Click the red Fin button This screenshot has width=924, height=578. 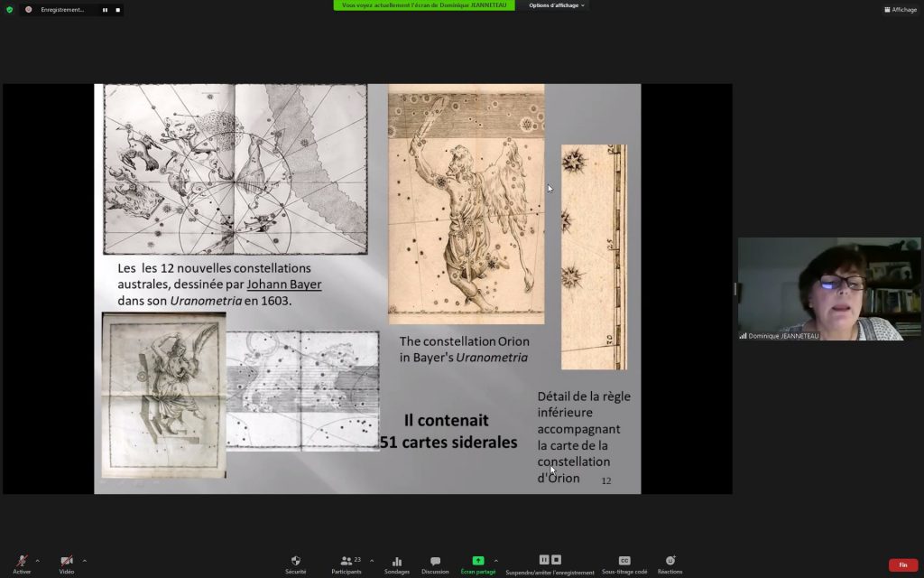(x=902, y=565)
